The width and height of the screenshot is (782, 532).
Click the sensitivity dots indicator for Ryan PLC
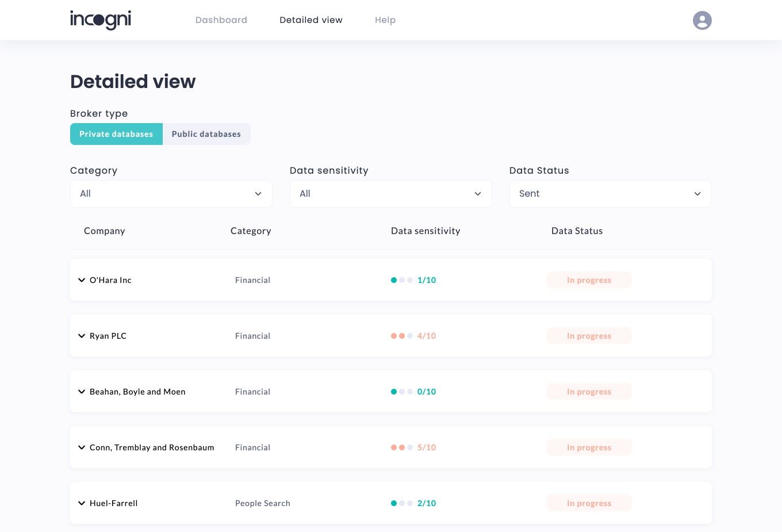[x=402, y=336]
